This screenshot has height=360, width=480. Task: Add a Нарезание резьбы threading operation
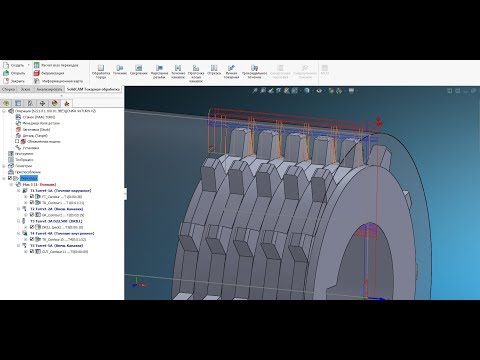tap(159, 72)
